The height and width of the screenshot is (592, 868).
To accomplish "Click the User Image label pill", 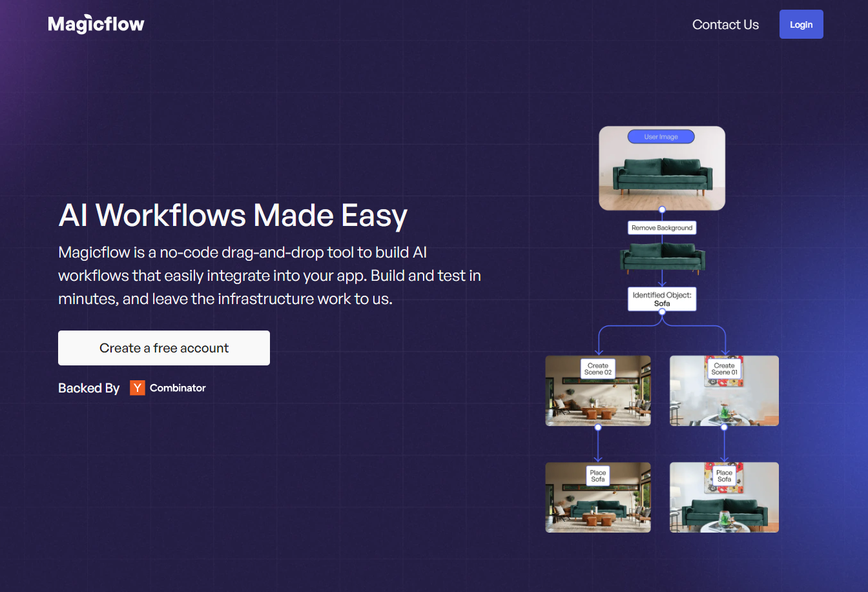I will point(661,137).
